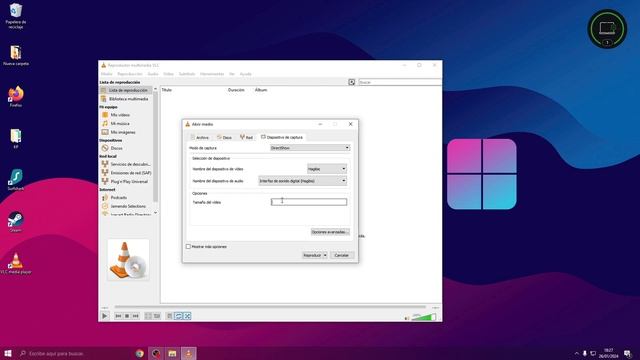
Task: Click the previous track button in VLC
Action: click(118, 316)
